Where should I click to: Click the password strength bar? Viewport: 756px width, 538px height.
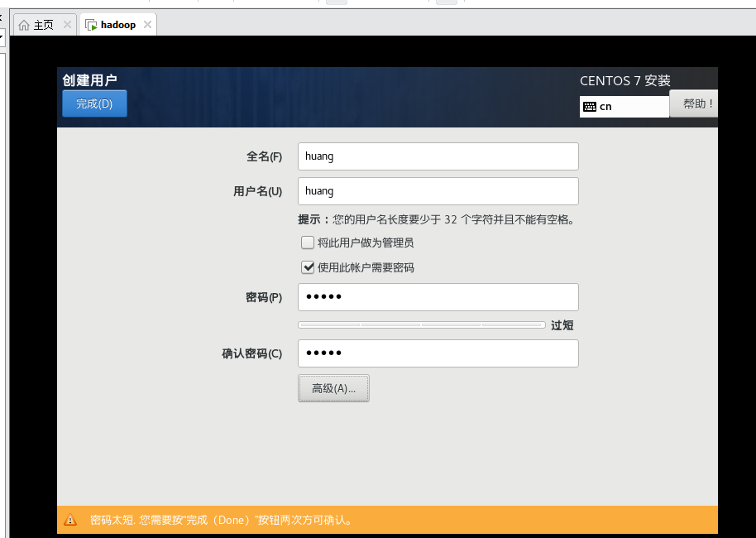click(422, 325)
